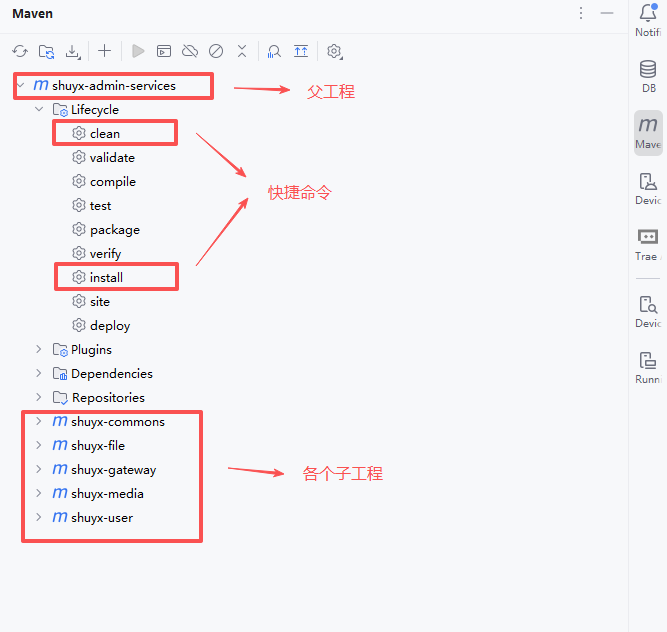The height and width of the screenshot is (632, 667).
Task: Select package lifecycle goal
Action: [115, 230]
